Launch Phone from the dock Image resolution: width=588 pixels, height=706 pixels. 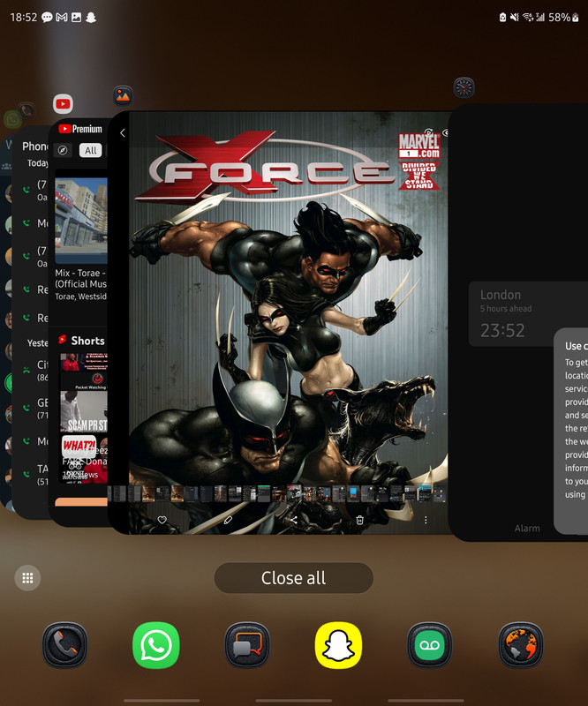[64, 645]
